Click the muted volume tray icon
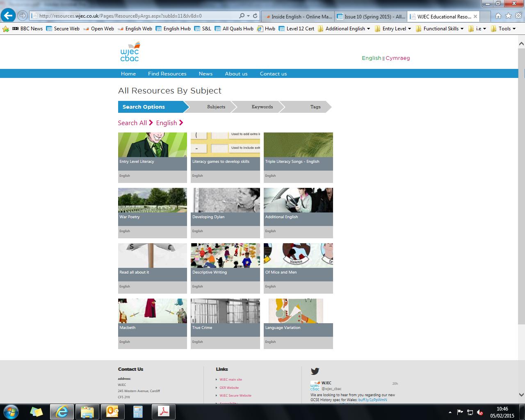Image resolution: width=525 pixels, height=420 pixels. 480,412
